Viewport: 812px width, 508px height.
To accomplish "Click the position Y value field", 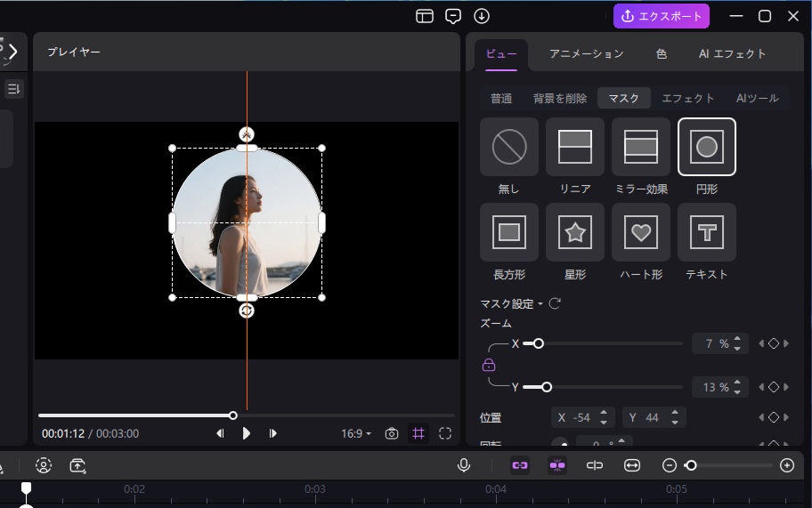I will tap(654, 417).
